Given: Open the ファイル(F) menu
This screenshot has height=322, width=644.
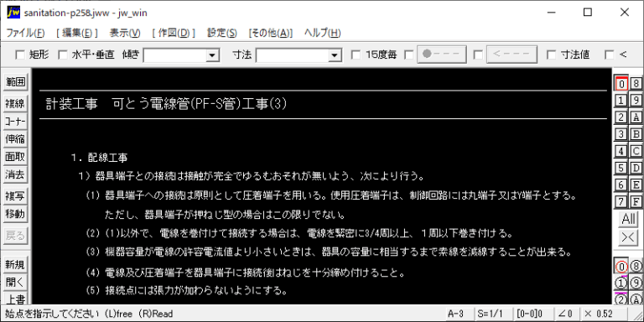Looking at the screenshot, I should point(25,33).
